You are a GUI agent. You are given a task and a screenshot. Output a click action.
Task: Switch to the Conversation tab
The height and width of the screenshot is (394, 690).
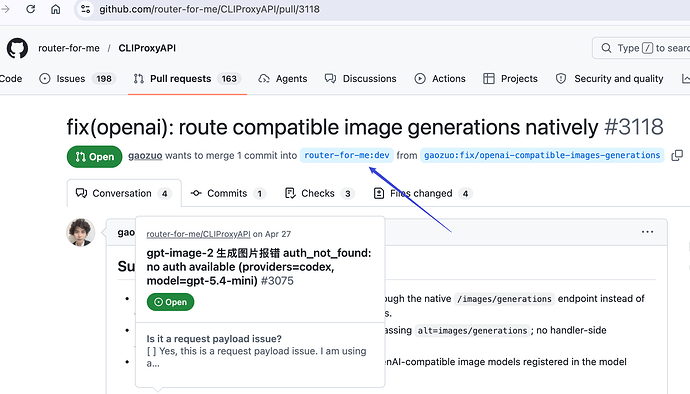124,193
